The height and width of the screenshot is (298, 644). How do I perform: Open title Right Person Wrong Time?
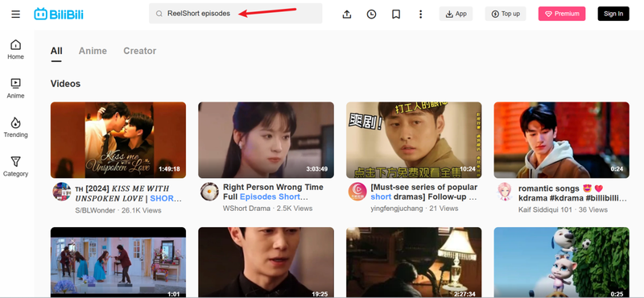tap(273, 192)
